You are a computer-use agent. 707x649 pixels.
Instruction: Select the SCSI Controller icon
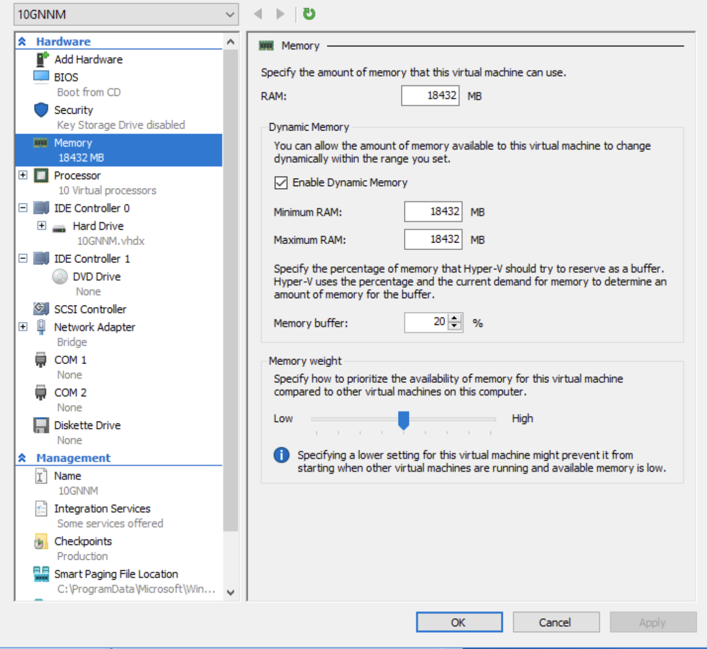point(41,309)
